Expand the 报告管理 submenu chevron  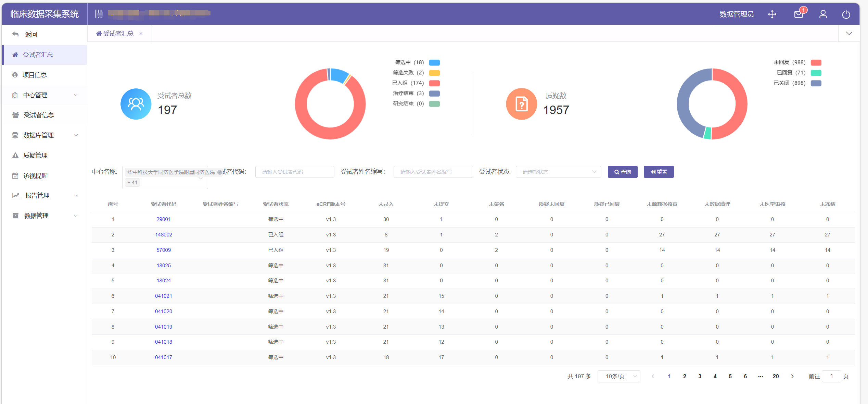click(x=76, y=195)
